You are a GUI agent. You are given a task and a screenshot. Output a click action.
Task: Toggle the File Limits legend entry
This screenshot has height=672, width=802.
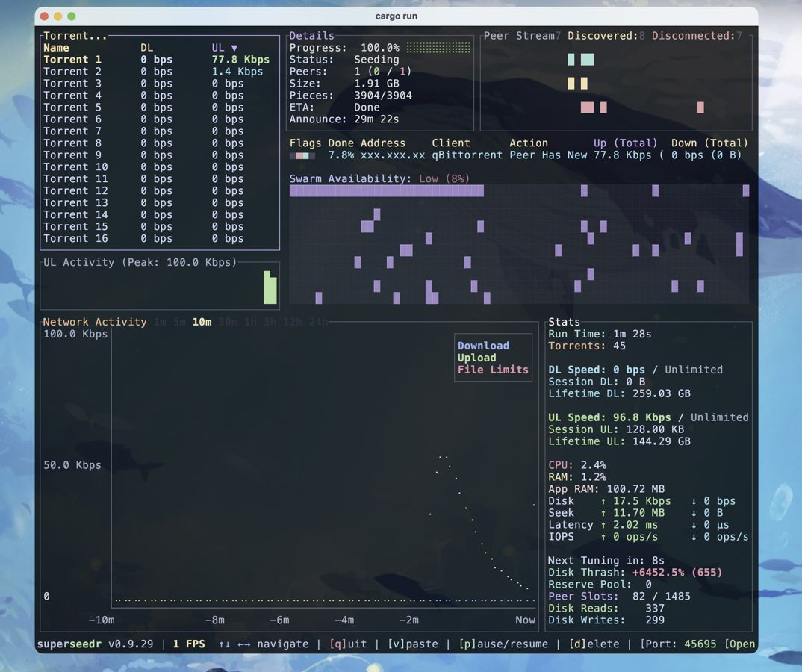click(493, 370)
